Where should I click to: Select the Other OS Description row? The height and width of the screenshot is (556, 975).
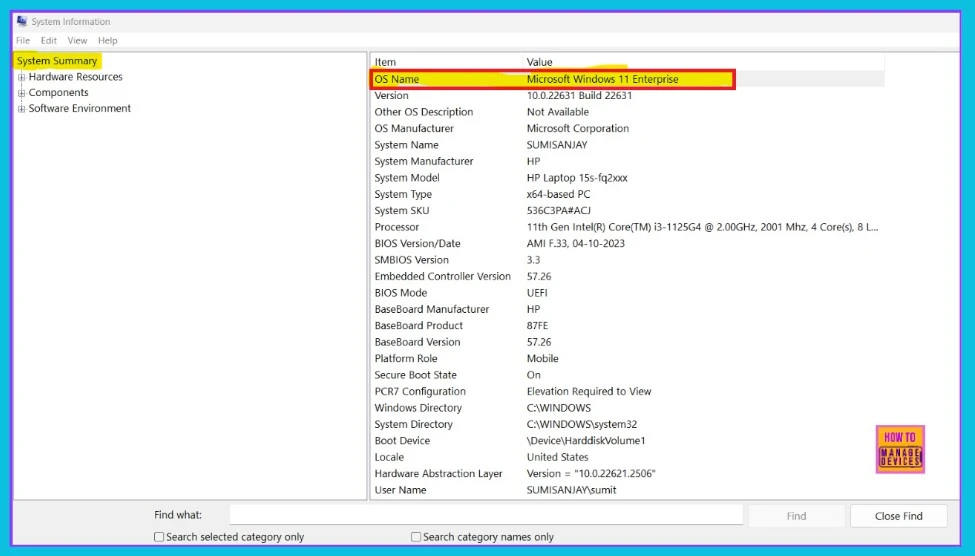click(627, 112)
